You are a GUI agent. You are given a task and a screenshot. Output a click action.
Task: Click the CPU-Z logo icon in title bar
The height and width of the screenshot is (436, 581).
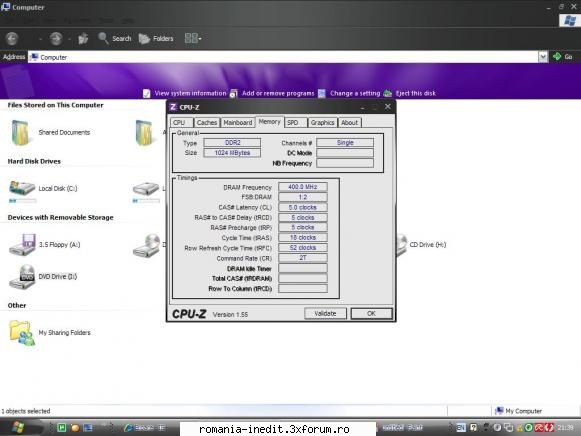[x=173, y=107]
